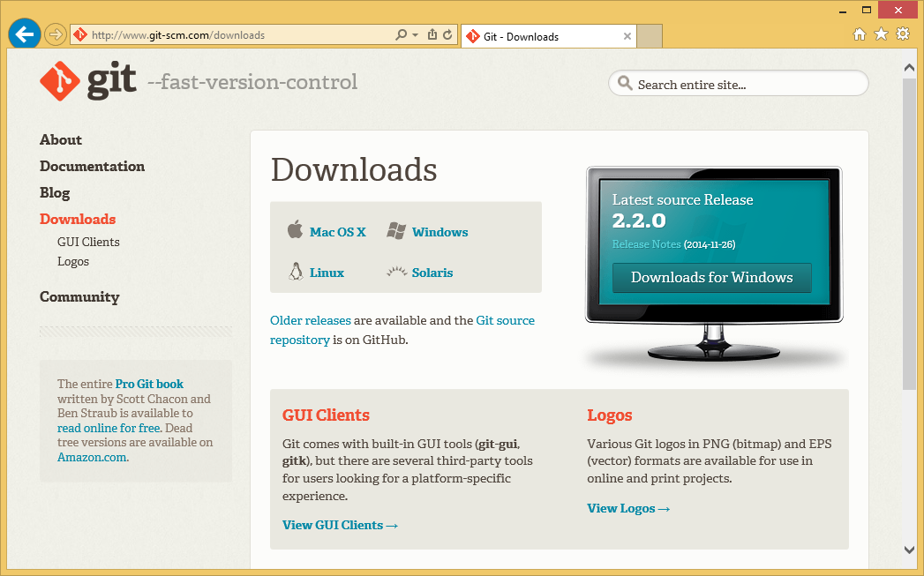
Task: Open the Documentation page
Action: [92, 167]
